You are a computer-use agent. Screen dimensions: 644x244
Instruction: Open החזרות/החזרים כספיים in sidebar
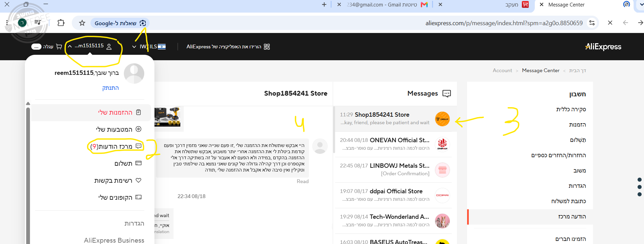pyautogui.click(x=559, y=155)
